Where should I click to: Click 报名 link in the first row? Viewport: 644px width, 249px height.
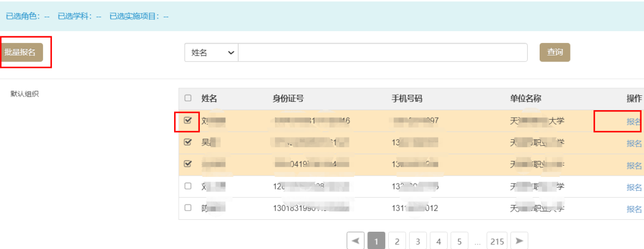(x=634, y=122)
